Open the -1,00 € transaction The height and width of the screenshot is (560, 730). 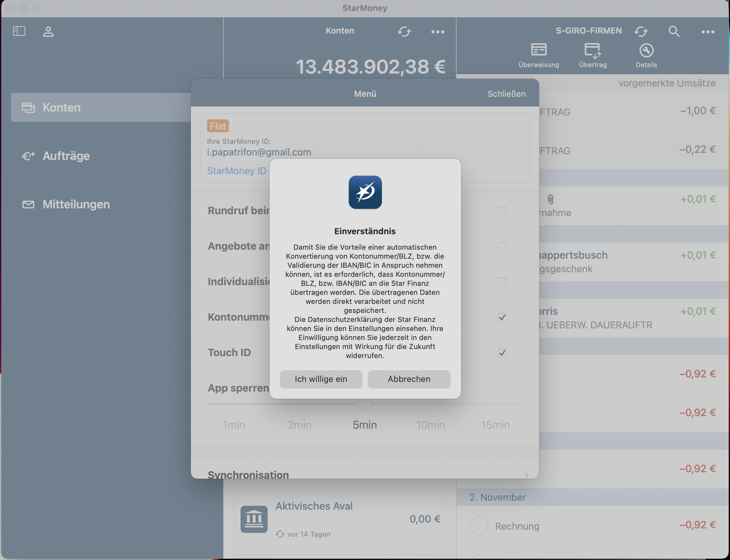pos(634,111)
